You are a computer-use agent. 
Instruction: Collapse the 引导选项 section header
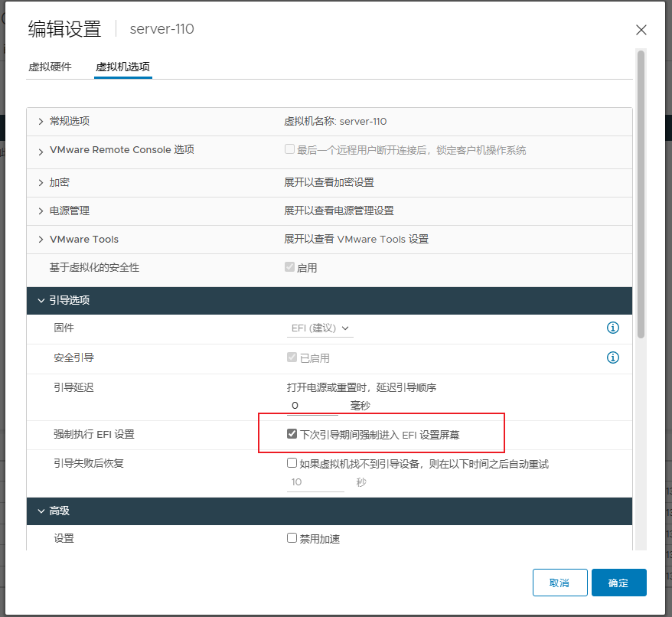[41, 301]
